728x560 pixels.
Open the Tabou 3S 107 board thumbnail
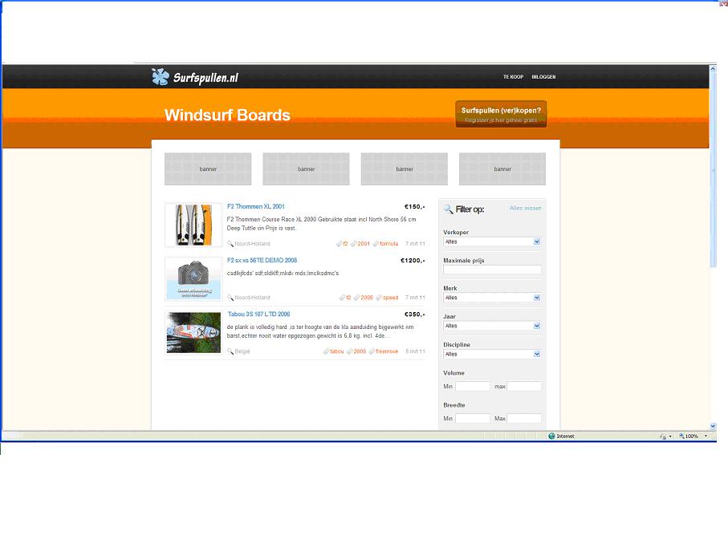pyautogui.click(x=193, y=333)
